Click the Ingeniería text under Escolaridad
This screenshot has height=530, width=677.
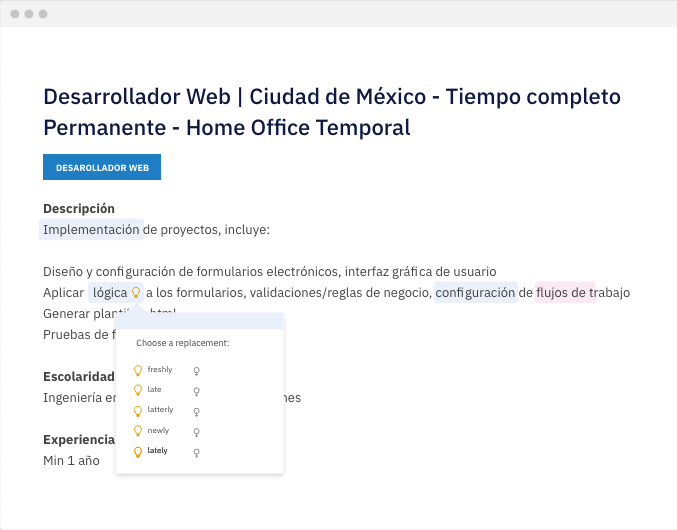[x=79, y=398]
